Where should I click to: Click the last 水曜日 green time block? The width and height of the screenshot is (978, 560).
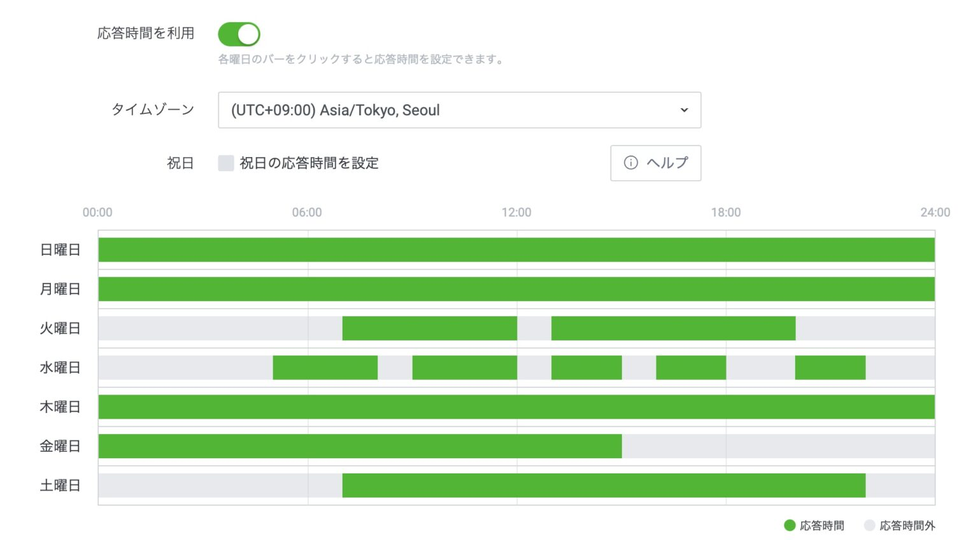point(830,368)
